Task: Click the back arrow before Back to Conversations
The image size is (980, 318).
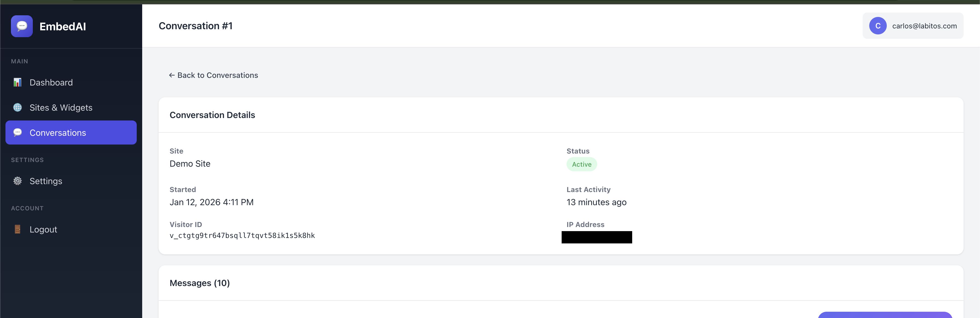Action: 172,75
